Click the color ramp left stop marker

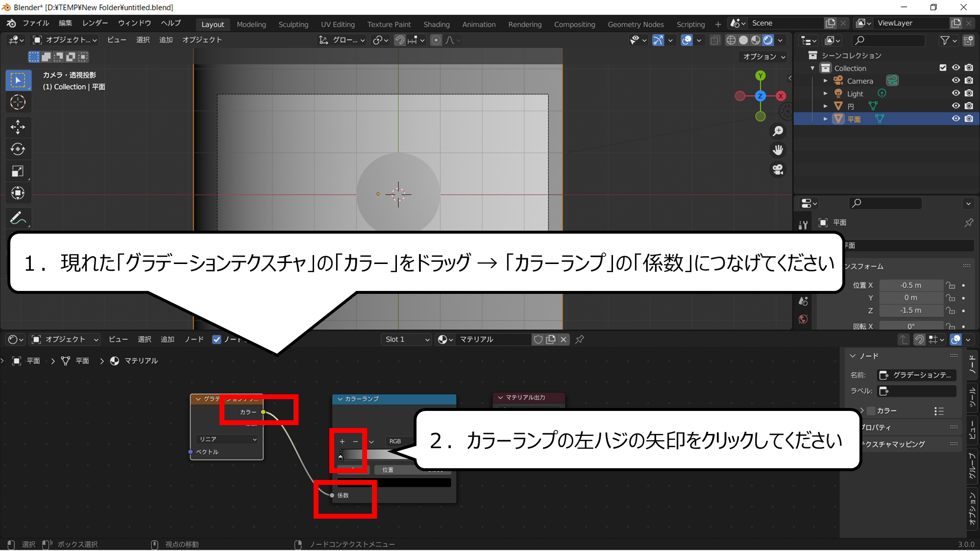point(341,457)
